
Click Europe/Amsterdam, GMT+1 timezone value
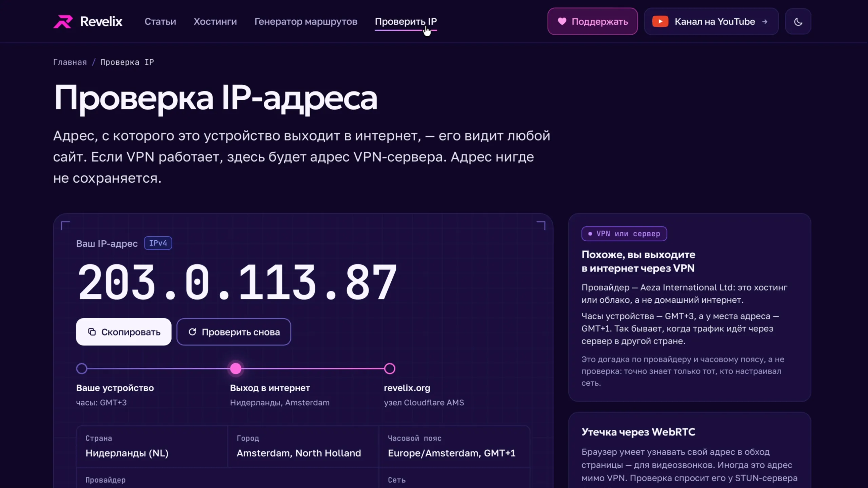point(451,453)
